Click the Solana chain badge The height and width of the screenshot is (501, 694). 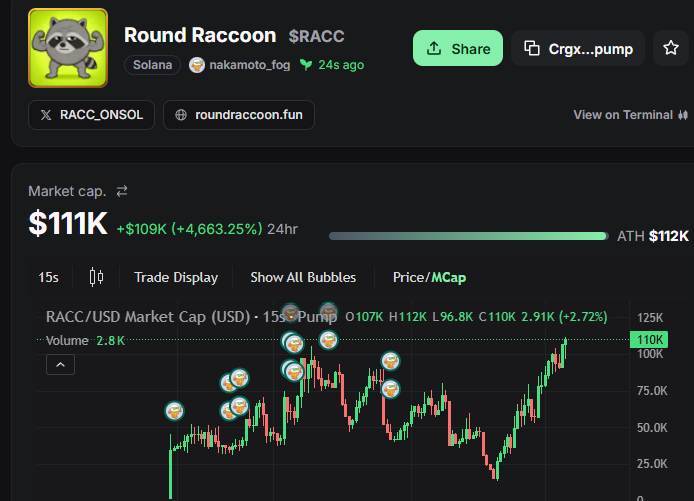click(x=152, y=65)
